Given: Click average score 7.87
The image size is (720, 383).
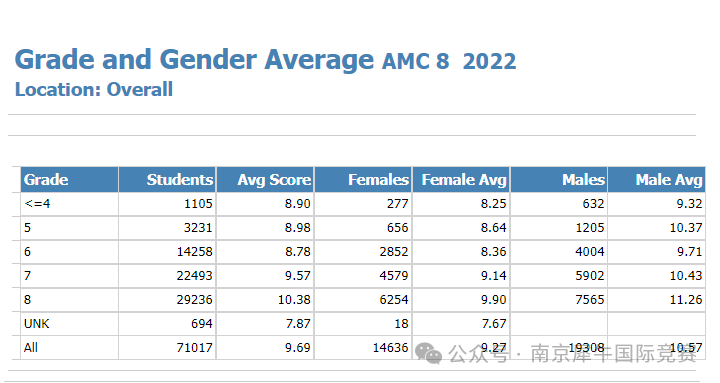Looking at the screenshot, I should 298,324.
